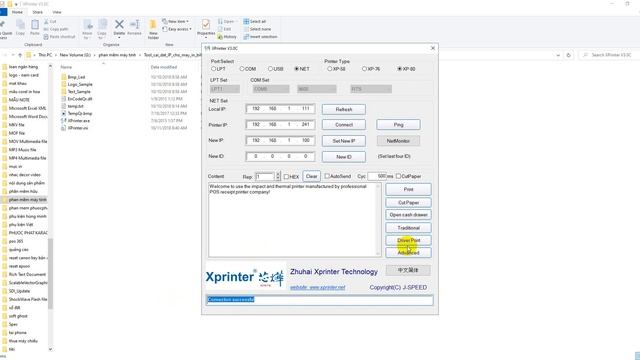Go up one folder with the Up arrow
640x360 pixels.
20,55
